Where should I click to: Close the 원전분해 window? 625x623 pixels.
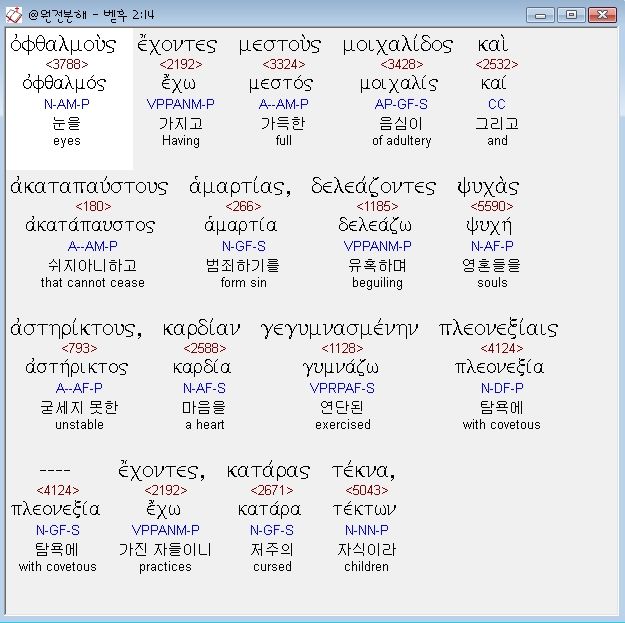pos(602,15)
